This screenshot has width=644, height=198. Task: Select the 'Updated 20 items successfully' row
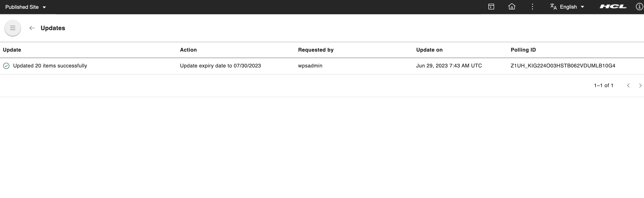(50, 66)
